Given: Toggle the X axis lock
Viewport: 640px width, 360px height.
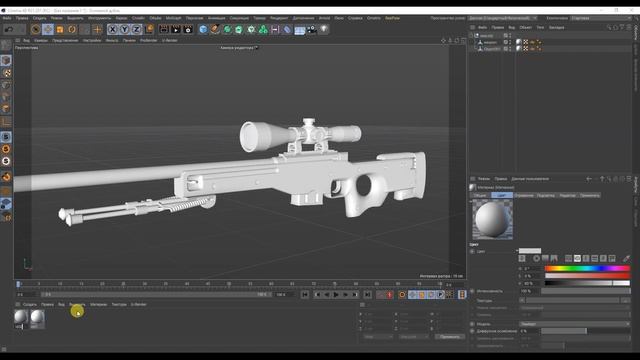Looking at the screenshot, I should (x=112, y=29).
